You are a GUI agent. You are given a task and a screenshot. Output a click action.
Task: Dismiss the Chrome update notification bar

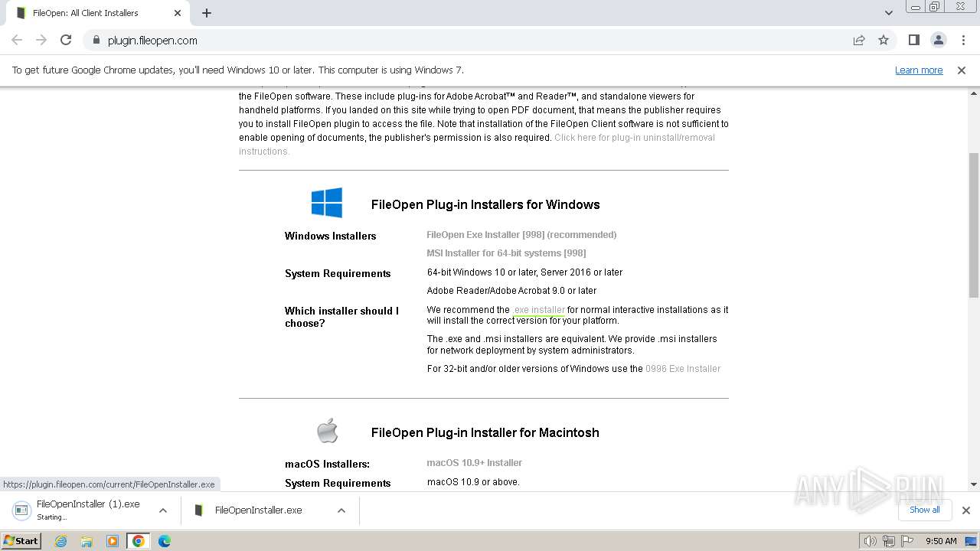click(962, 70)
